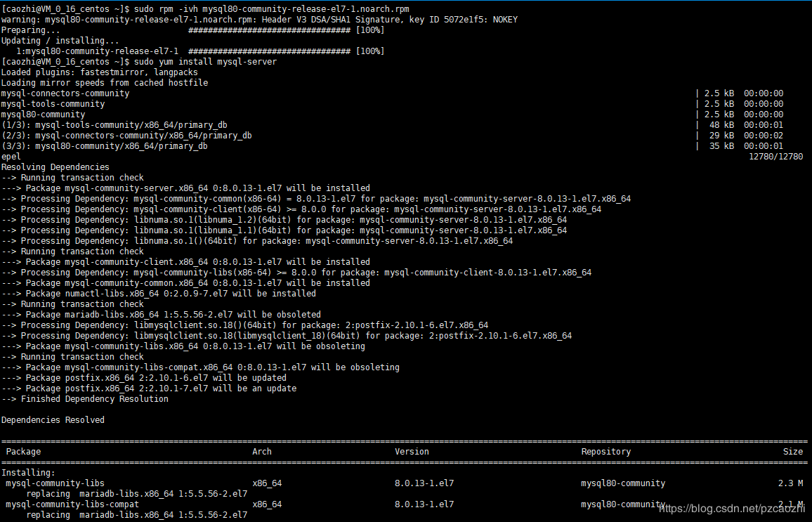The image size is (812, 522).
Task: Click the Package column header
Action: [x=22, y=451]
